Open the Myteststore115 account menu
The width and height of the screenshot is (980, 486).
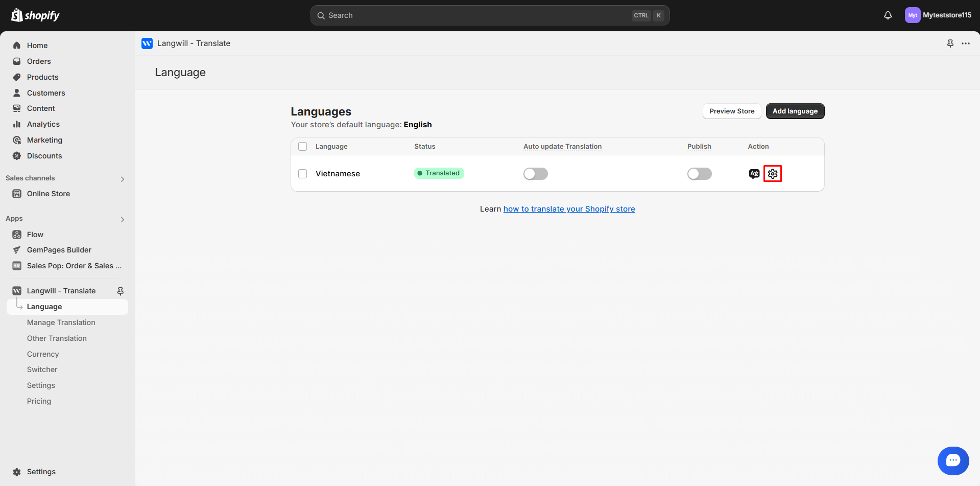click(938, 15)
